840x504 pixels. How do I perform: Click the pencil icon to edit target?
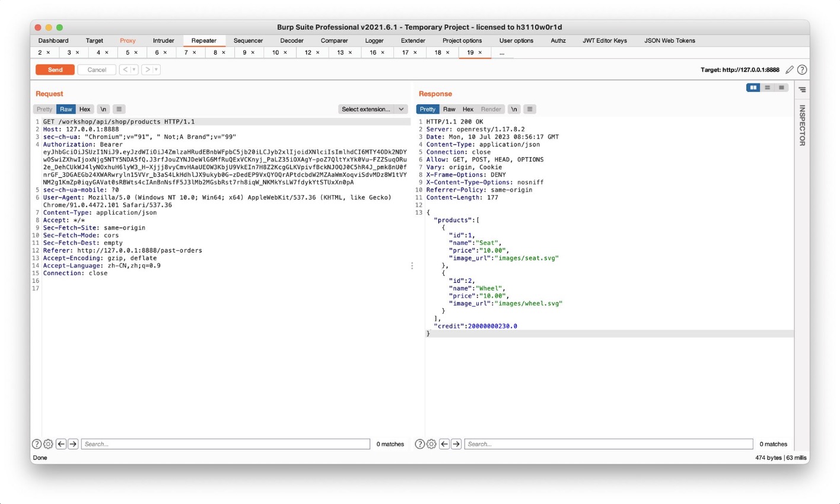790,70
